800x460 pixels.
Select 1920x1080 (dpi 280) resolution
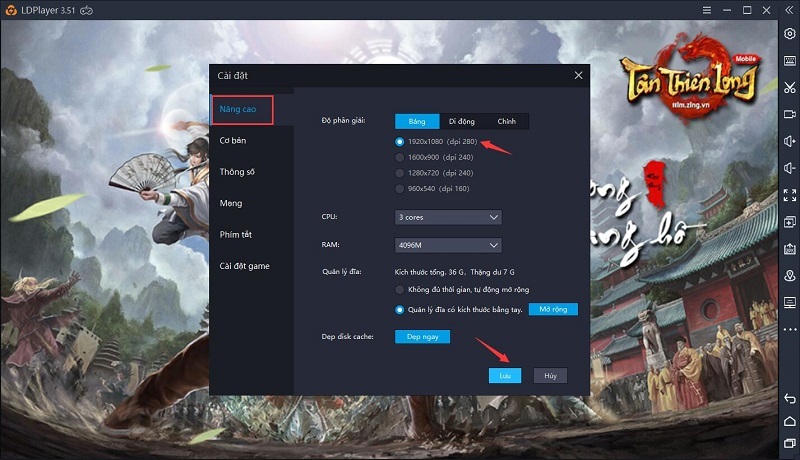coord(436,141)
